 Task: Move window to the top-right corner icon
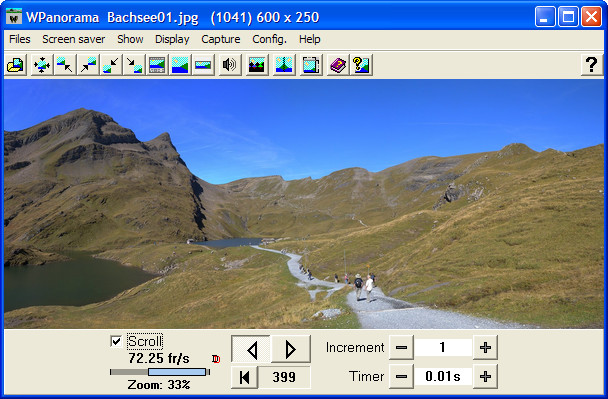pyautogui.click(x=88, y=65)
